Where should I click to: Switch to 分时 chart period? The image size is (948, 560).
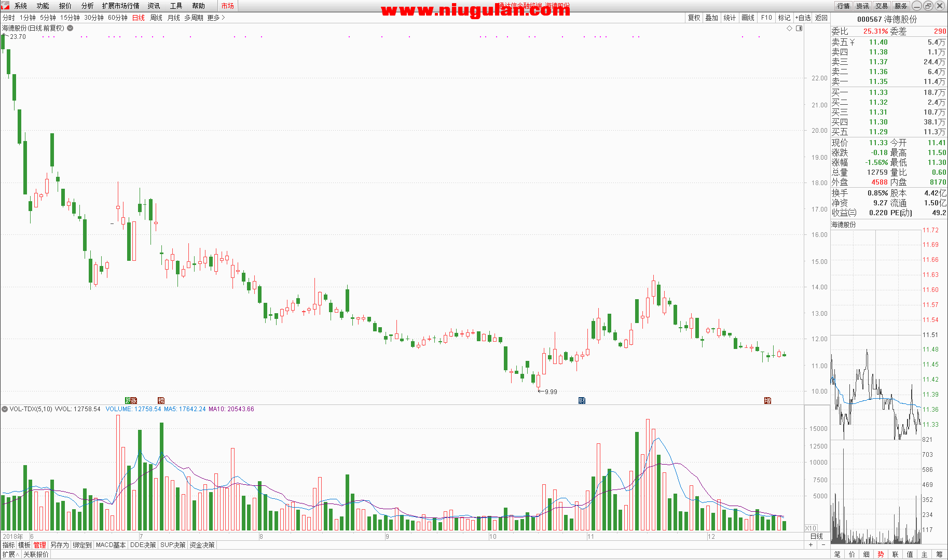pyautogui.click(x=9, y=18)
